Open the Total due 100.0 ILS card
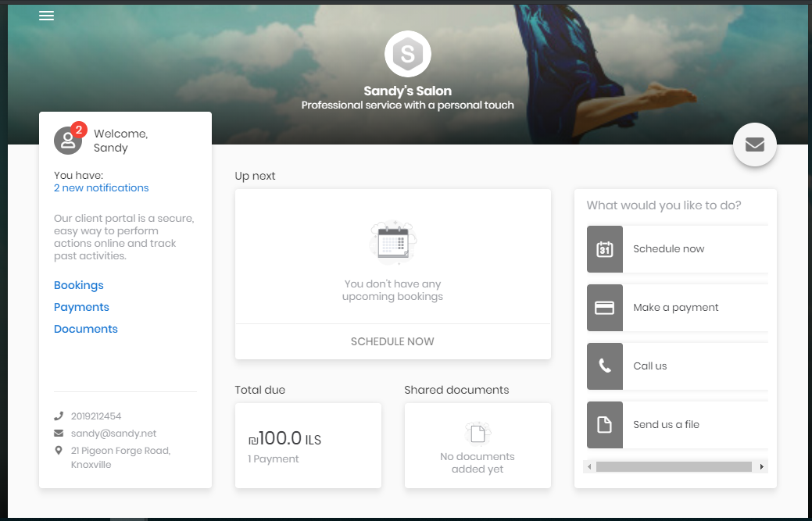 tap(308, 445)
